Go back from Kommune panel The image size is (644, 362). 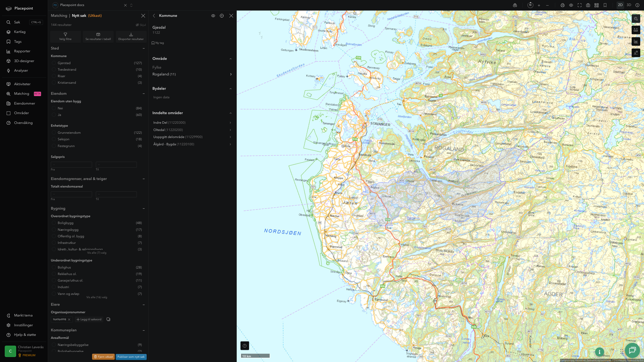pyautogui.click(x=154, y=16)
